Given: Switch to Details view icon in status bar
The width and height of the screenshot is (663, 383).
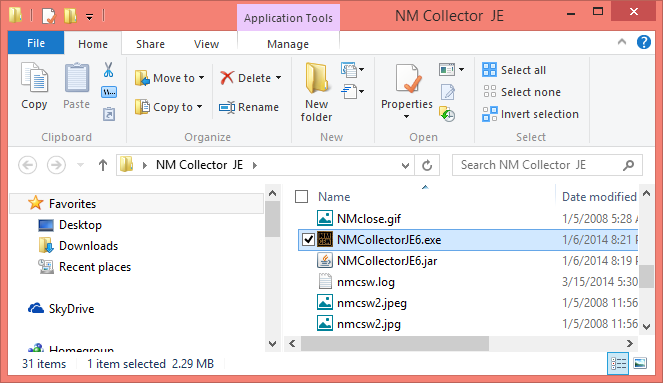Looking at the screenshot, I should 618,363.
